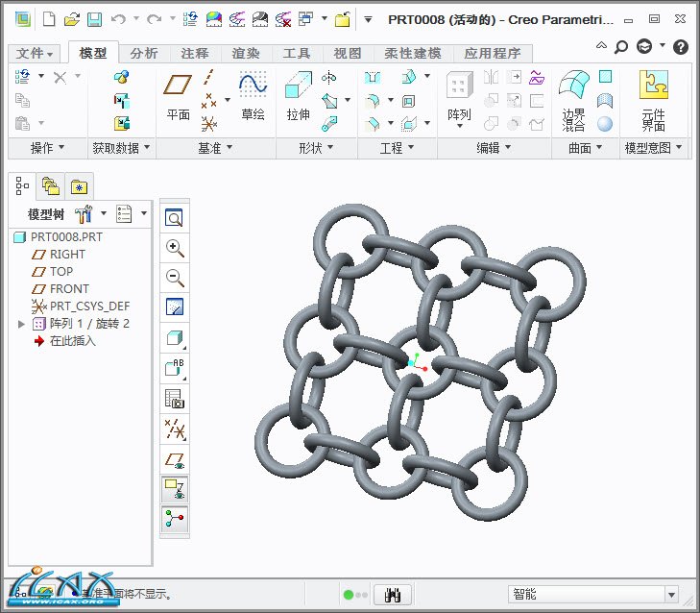Click the 在此插入 insert marker
Image resolution: width=700 pixels, height=613 pixels.
(x=72, y=341)
